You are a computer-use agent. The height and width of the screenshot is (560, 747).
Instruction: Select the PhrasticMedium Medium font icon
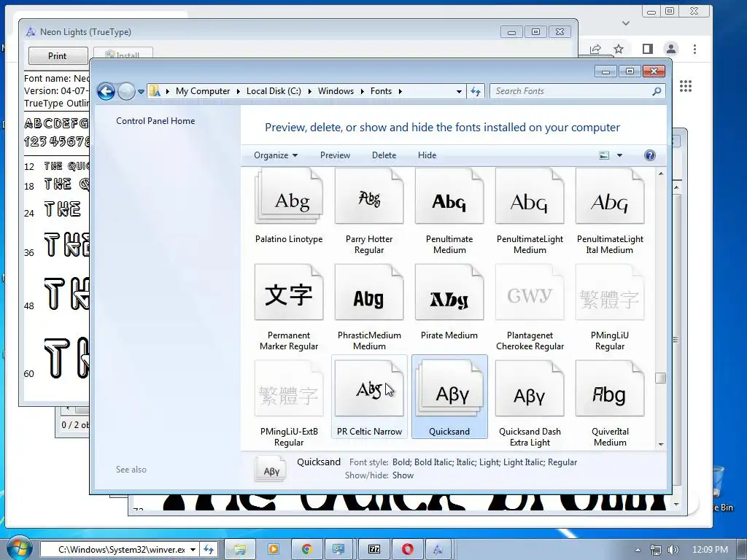click(x=369, y=292)
